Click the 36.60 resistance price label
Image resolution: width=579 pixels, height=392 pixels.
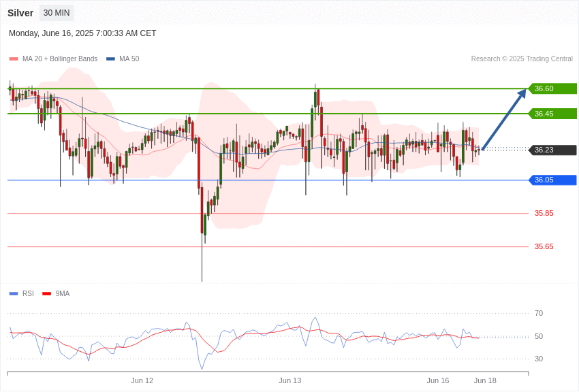click(553, 88)
